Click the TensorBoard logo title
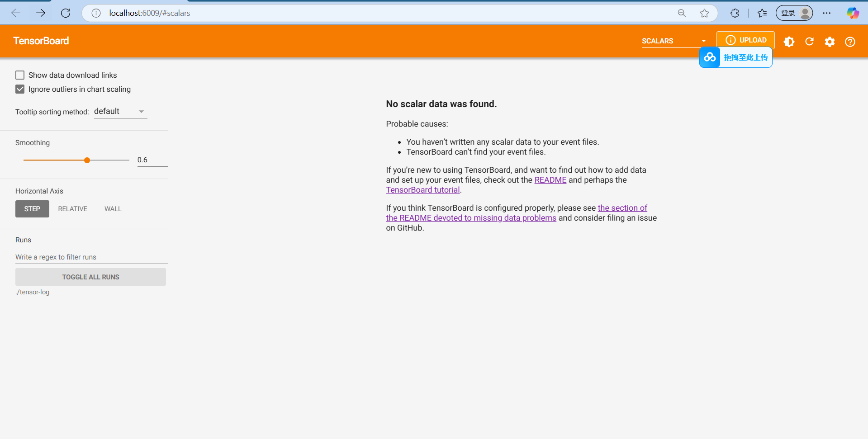 [x=41, y=41]
